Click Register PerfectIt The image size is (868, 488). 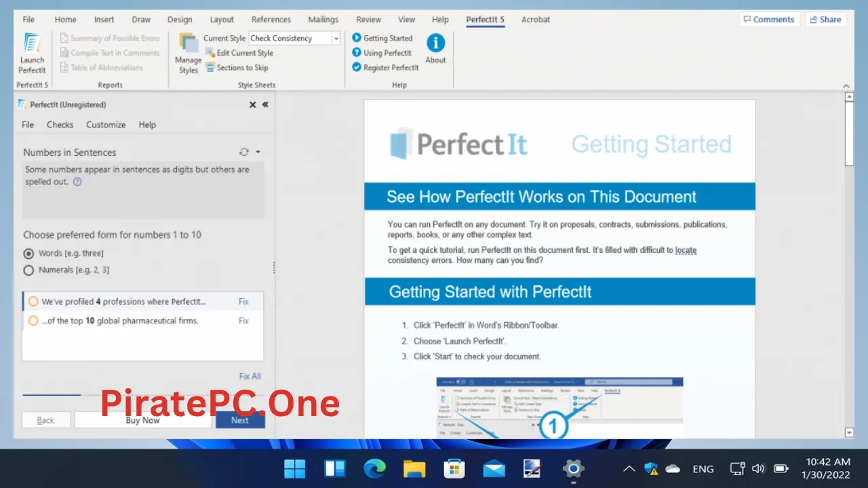coord(385,68)
